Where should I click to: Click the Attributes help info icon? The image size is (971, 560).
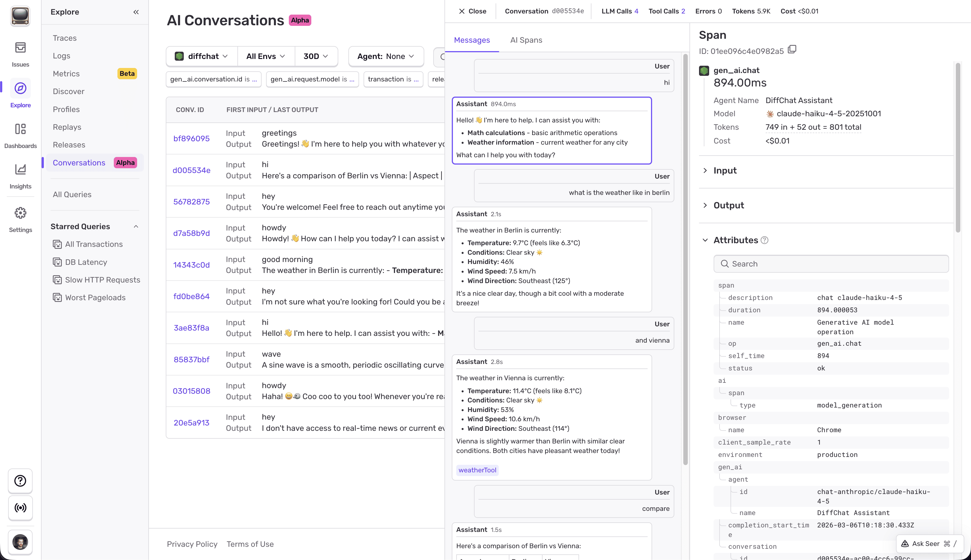tap(764, 240)
